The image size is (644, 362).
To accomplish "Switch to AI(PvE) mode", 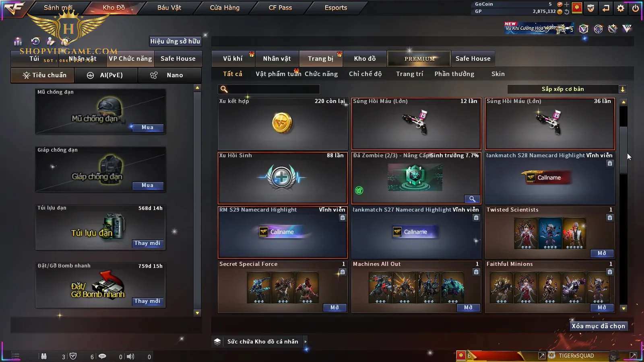I will coord(106,75).
